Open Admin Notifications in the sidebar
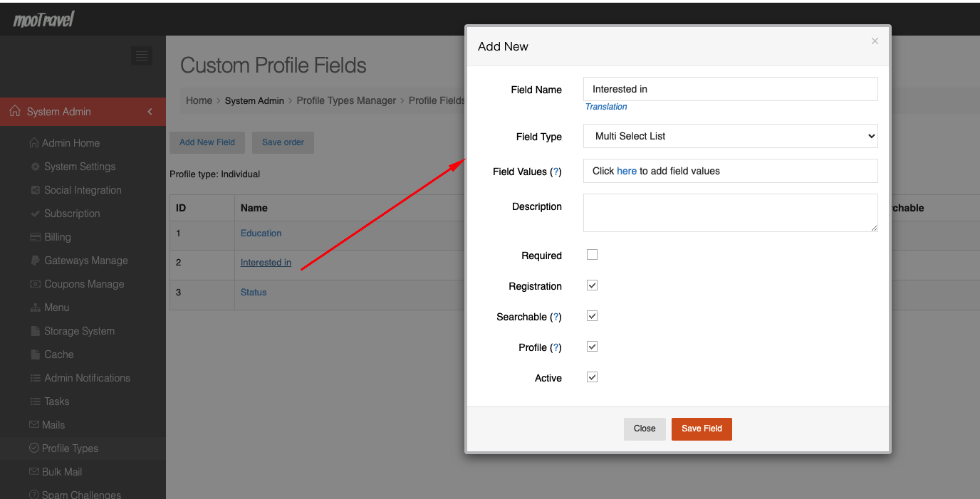Image resolution: width=980 pixels, height=499 pixels. 87,378
